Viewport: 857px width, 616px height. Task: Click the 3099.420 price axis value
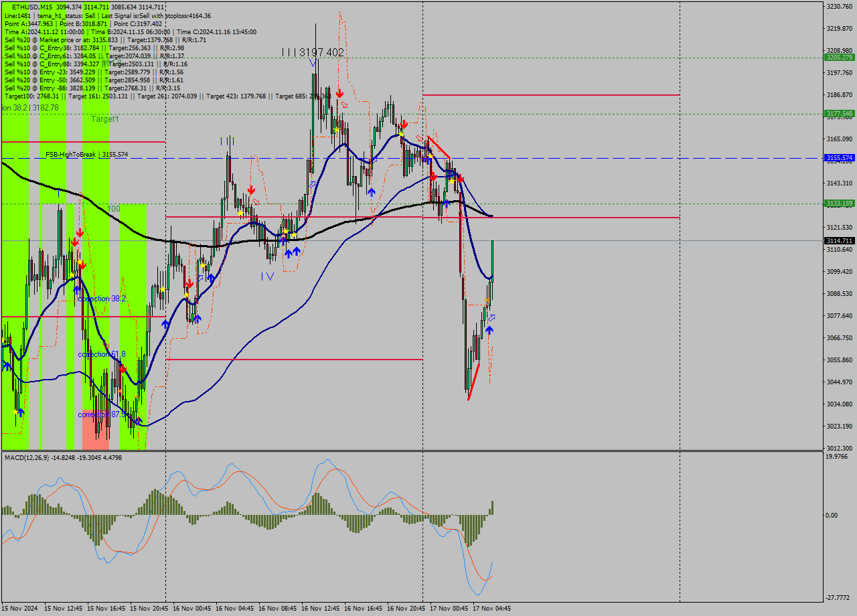pyautogui.click(x=840, y=271)
